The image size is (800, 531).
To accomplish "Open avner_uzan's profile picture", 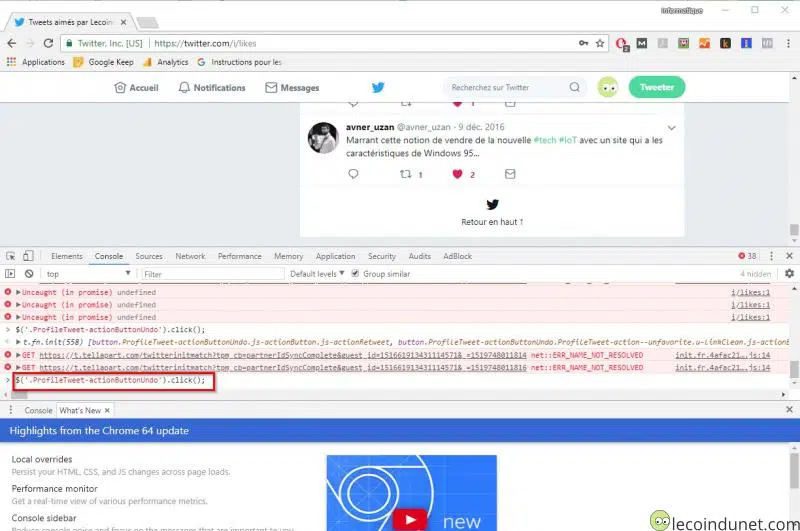I will click(x=323, y=138).
